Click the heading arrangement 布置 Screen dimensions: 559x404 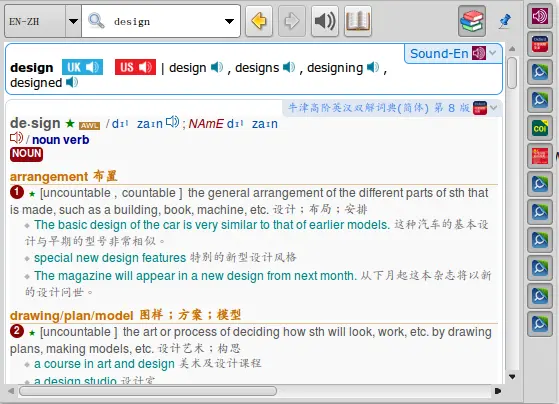pyautogui.click(x=63, y=176)
